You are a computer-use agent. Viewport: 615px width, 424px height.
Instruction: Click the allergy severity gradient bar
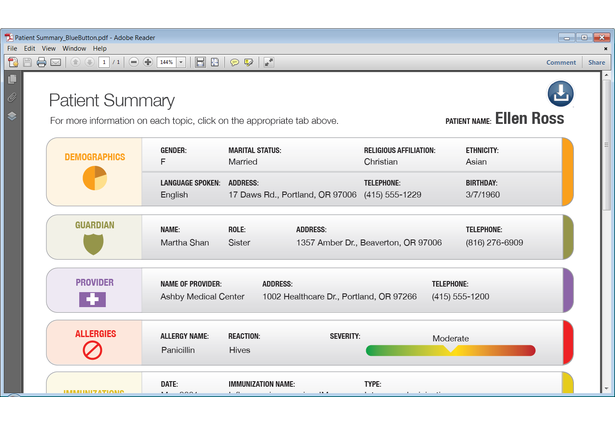450,350
